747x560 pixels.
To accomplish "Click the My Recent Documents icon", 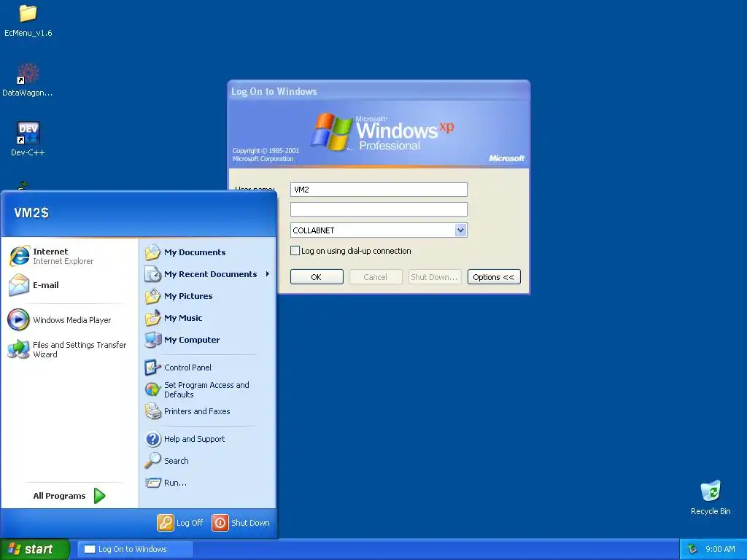I will (153, 274).
